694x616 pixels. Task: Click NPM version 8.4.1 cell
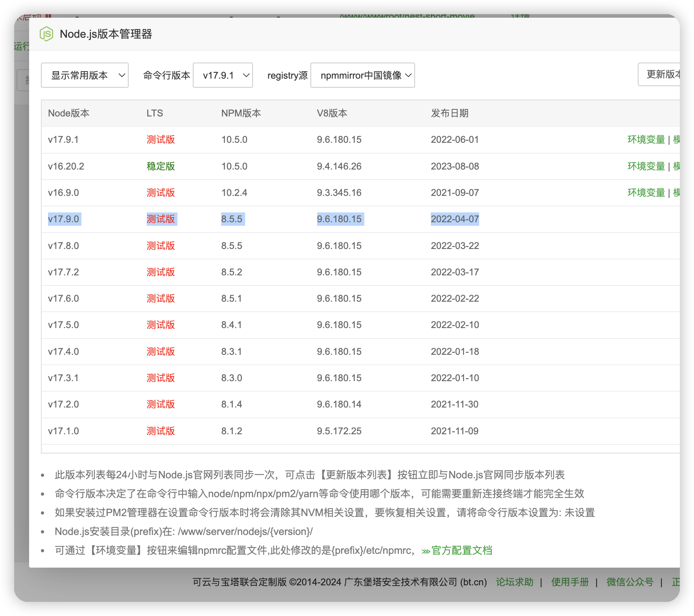pyautogui.click(x=231, y=325)
